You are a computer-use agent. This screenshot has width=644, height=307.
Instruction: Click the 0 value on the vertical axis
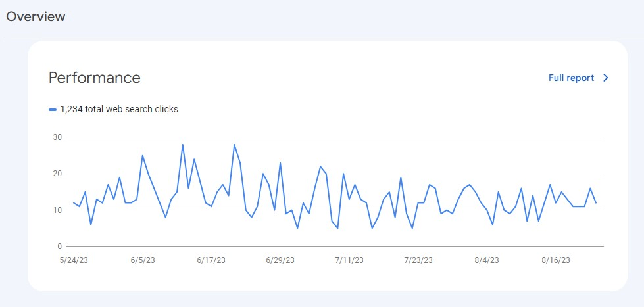click(x=59, y=247)
